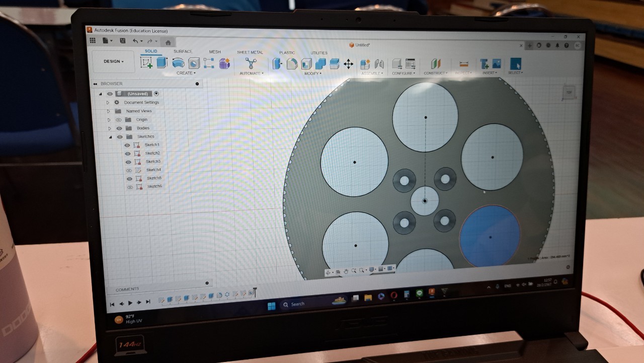The width and height of the screenshot is (644, 363).
Task: Select Sketch5 in the browser tree
Action: [154, 178]
